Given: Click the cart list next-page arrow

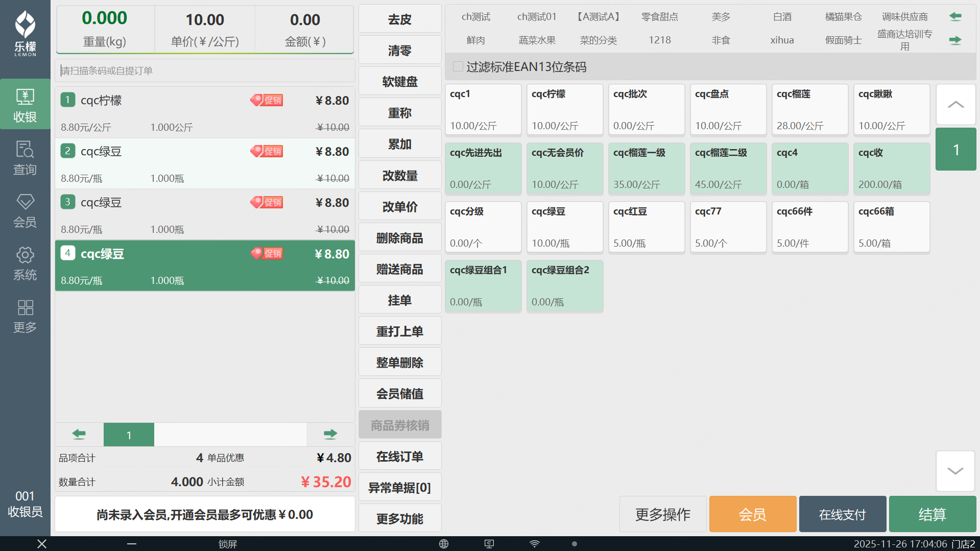Looking at the screenshot, I should click(x=330, y=435).
